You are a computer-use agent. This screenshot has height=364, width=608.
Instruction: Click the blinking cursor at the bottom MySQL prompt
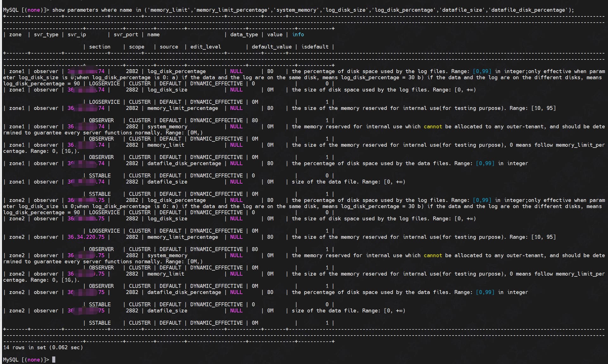tap(54, 360)
